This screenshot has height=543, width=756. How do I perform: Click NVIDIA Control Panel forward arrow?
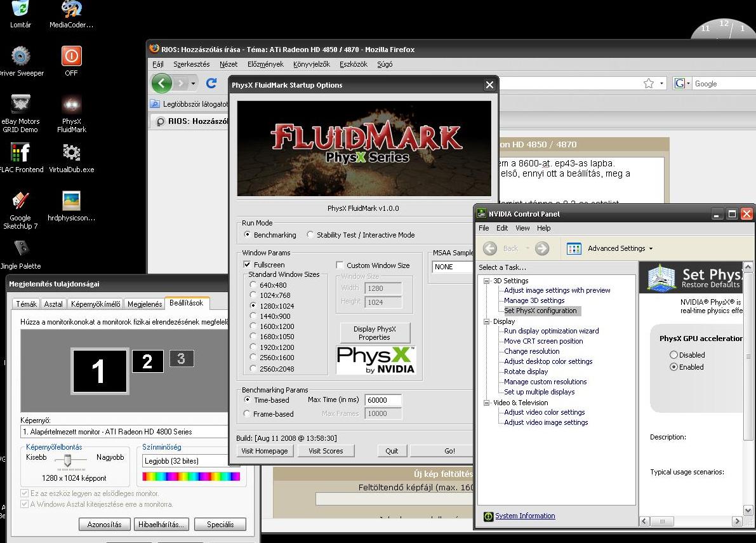[542, 248]
